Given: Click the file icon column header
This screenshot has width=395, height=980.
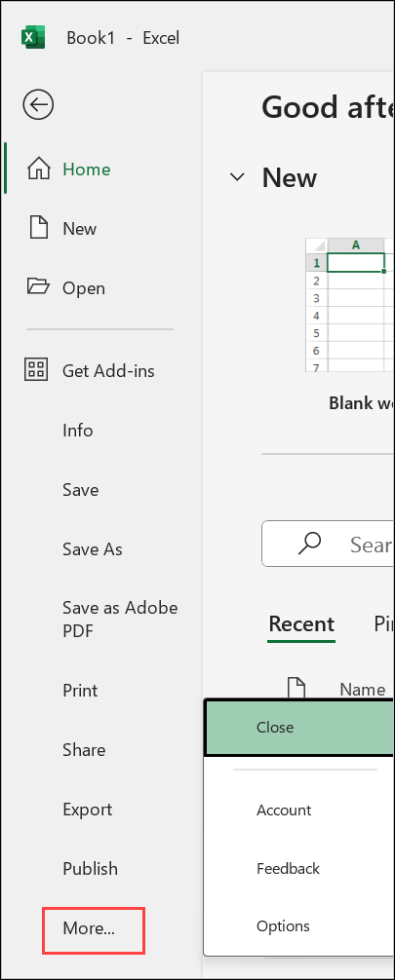Looking at the screenshot, I should click(296, 687).
